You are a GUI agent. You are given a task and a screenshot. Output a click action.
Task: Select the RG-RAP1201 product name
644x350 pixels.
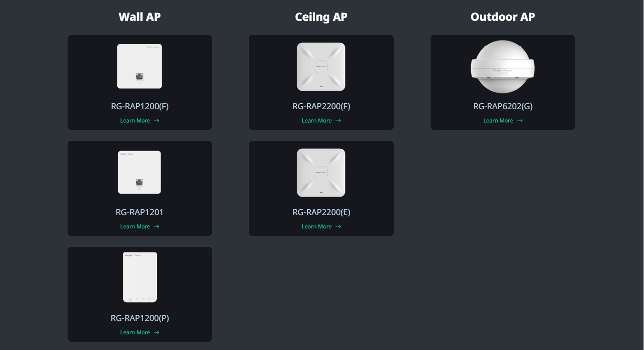tap(140, 212)
